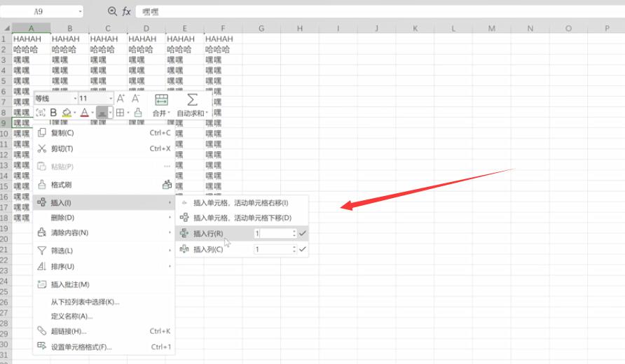Insert cells shifting active cells right
625x364 pixels.
click(242, 203)
